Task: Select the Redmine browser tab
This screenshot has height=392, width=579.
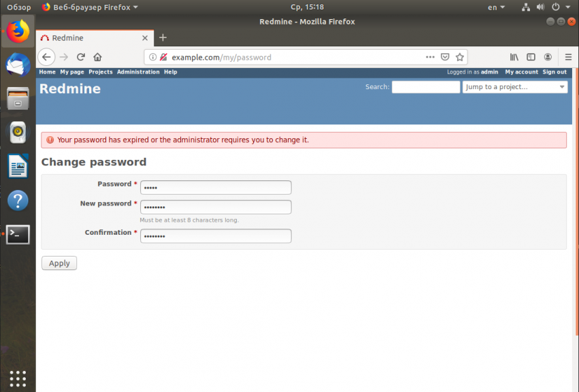Action: pos(95,38)
